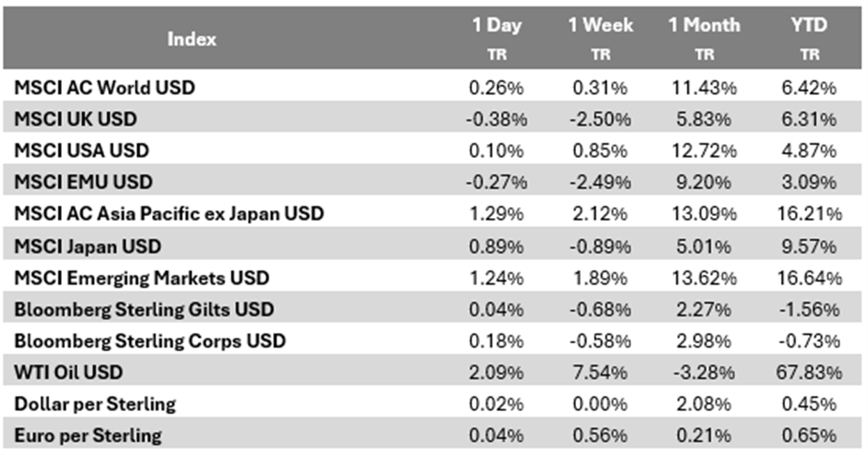Select the Dollar per Sterling row label
The width and height of the screenshot is (868, 453).
tap(95, 404)
